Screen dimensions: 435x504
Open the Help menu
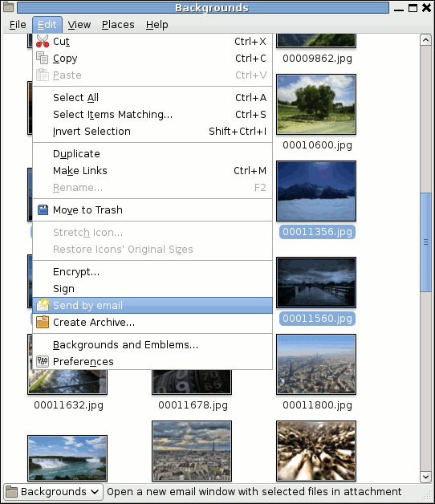pyautogui.click(x=157, y=25)
